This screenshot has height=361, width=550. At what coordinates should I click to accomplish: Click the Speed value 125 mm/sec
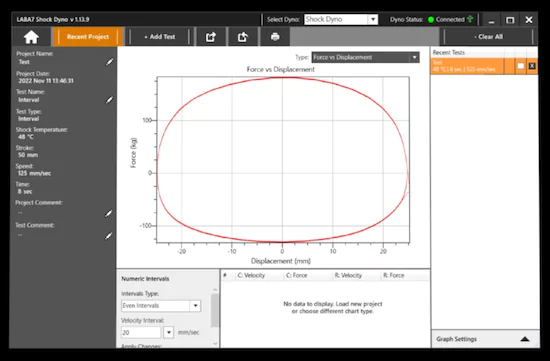[x=34, y=173]
